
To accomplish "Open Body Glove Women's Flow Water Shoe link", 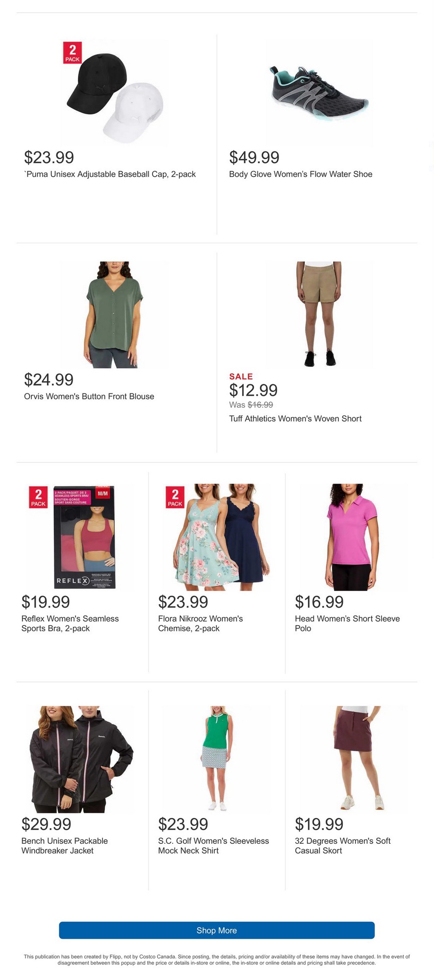I will (x=301, y=174).
